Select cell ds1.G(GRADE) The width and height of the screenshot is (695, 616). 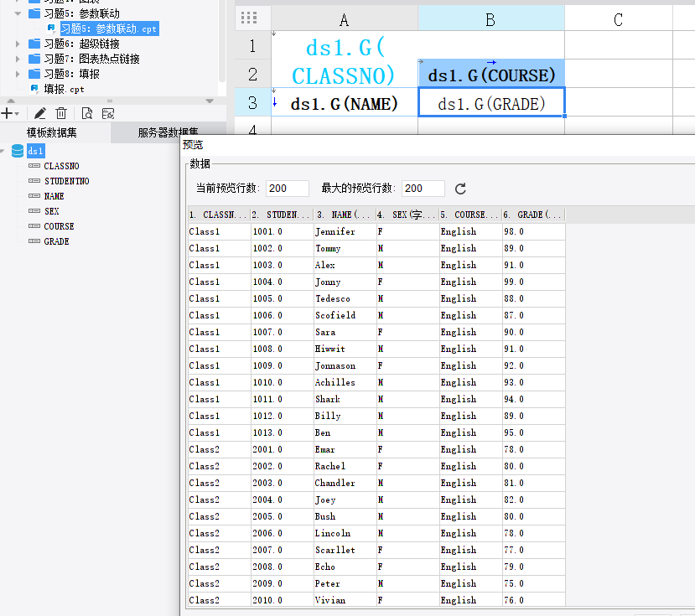click(491, 103)
